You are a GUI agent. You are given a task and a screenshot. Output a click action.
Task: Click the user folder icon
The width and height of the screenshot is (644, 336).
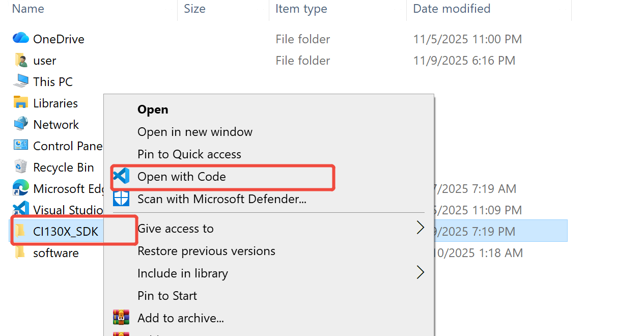point(21,60)
